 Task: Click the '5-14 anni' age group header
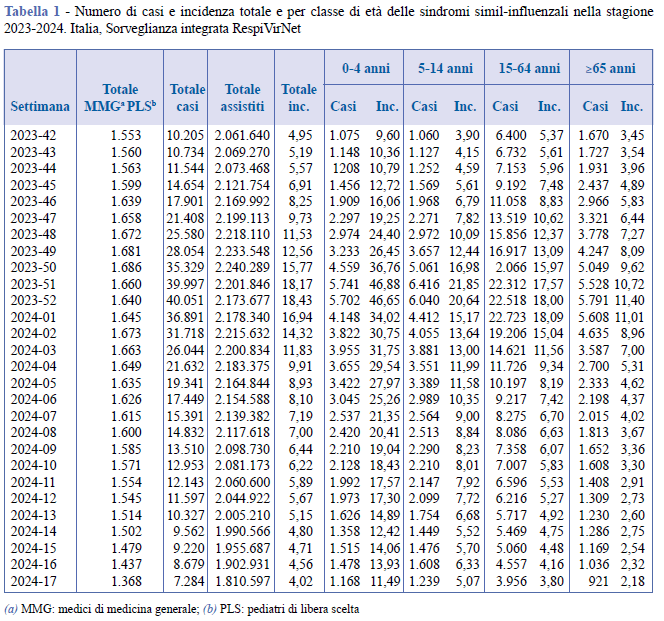pyautogui.click(x=445, y=68)
